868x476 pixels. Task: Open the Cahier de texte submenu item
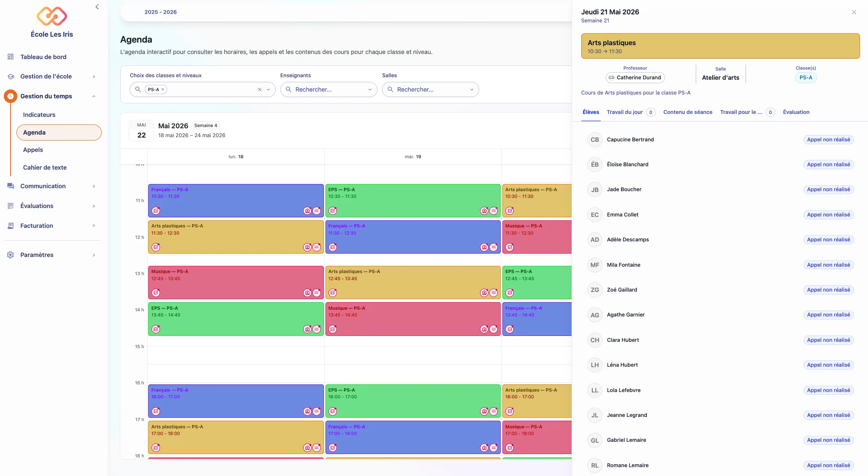point(45,168)
